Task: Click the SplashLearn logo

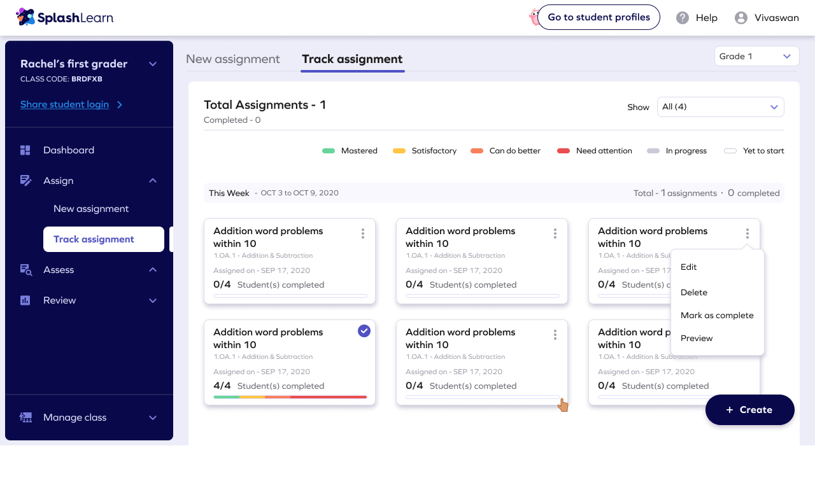Action: [64, 17]
